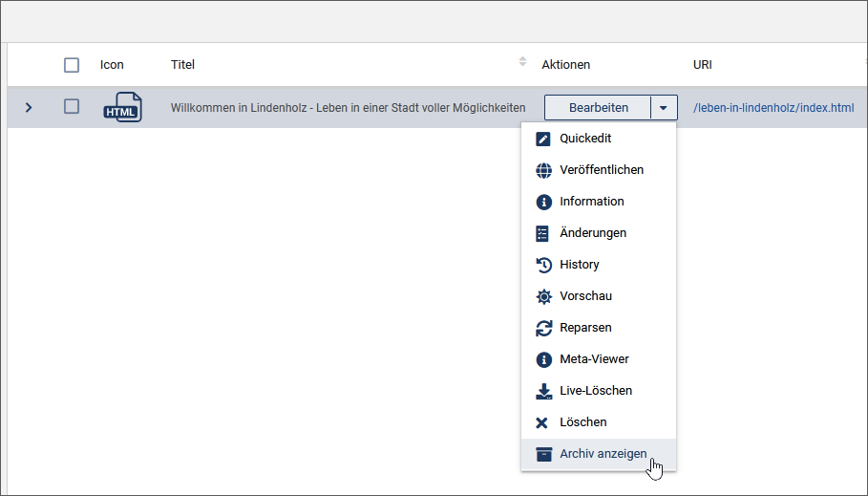Click the Veröffentlichen globe icon
Viewport: 868px width, 496px height.
pyautogui.click(x=543, y=170)
